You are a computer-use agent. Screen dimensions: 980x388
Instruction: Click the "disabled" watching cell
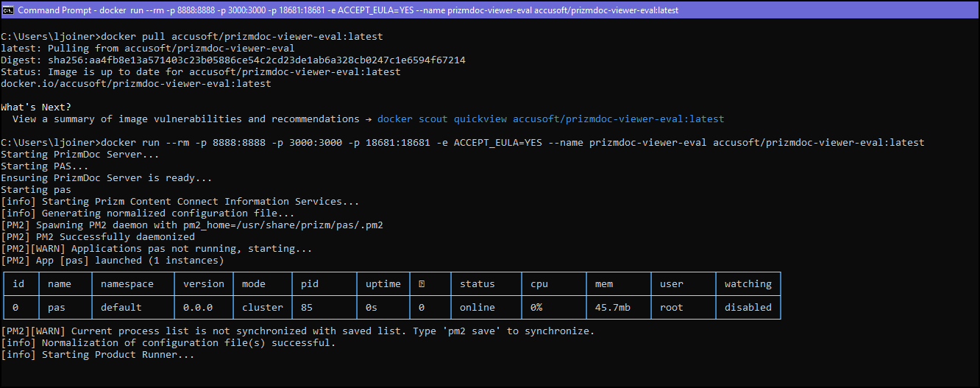(x=748, y=308)
